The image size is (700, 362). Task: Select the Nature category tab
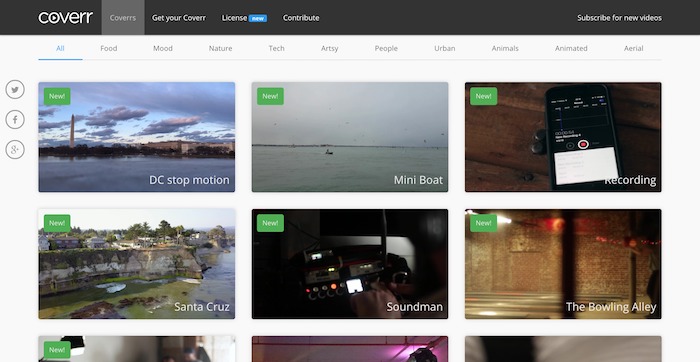tap(221, 48)
